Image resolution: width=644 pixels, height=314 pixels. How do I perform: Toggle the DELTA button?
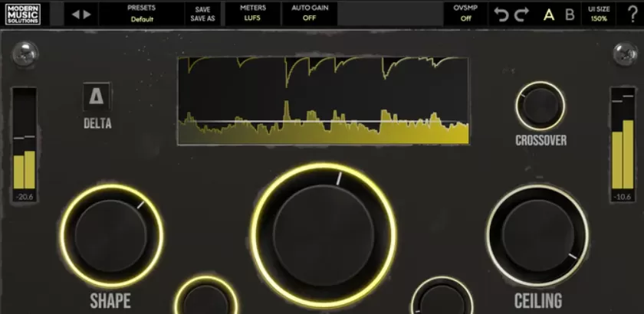point(97,96)
